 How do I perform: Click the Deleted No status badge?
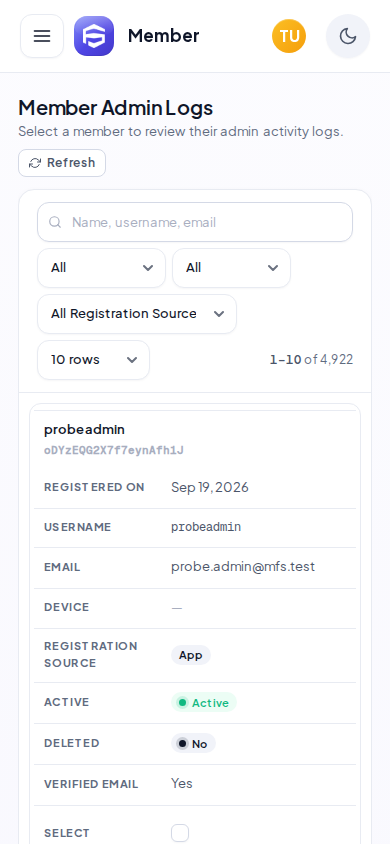click(x=193, y=743)
